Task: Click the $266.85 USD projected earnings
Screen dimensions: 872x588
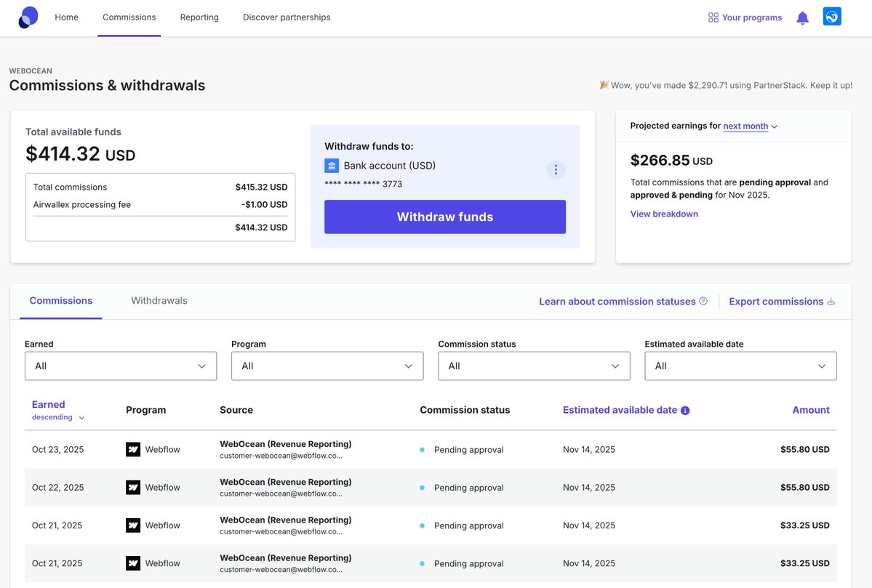Action: click(x=671, y=161)
